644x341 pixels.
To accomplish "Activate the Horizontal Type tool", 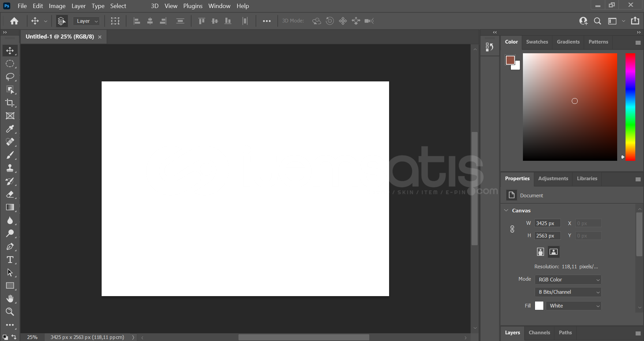I will tap(10, 260).
